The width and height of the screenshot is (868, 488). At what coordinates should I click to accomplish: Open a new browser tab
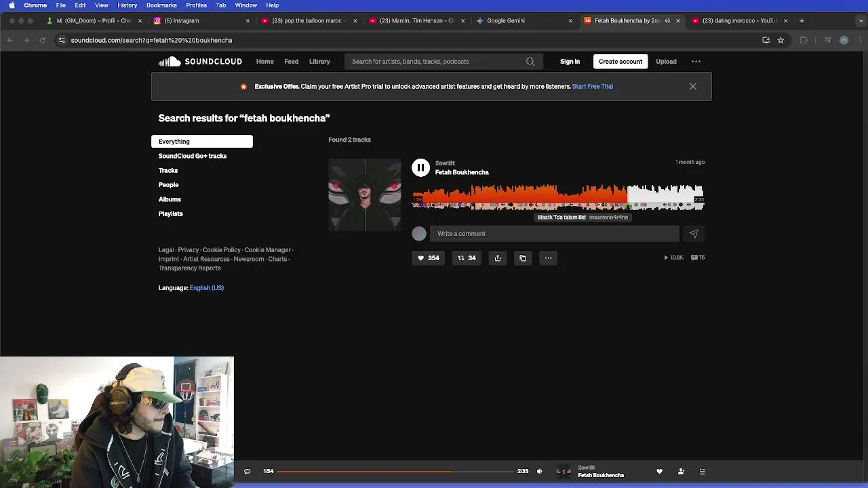tap(802, 21)
